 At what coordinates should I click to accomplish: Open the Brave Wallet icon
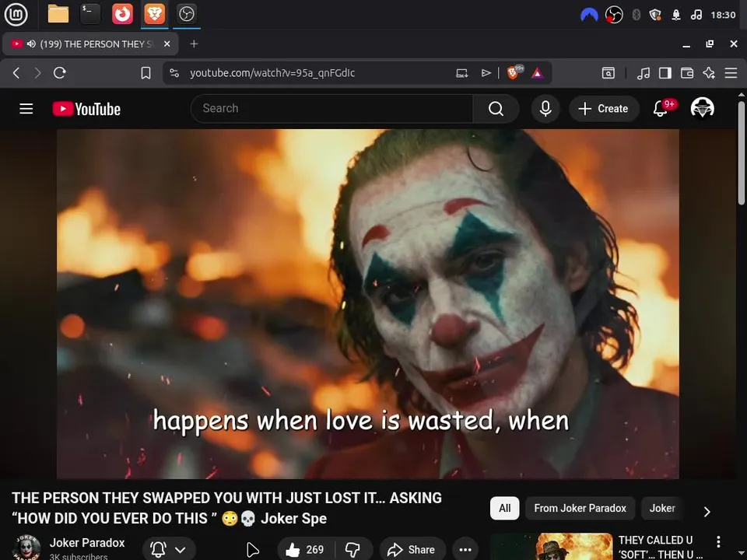point(687,73)
